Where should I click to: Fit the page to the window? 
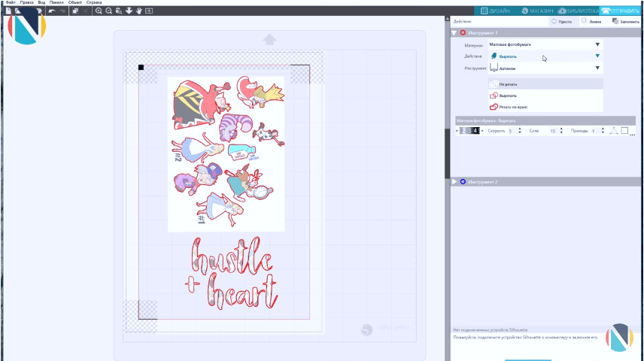point(149,11)
